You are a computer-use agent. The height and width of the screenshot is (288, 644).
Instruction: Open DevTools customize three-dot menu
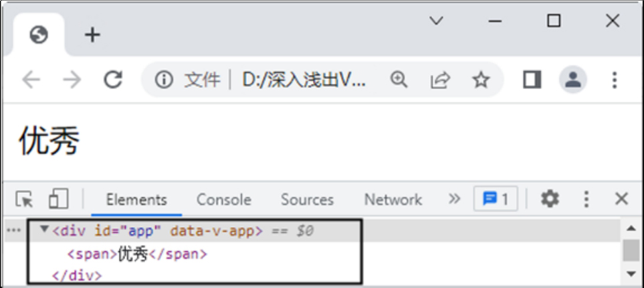(x=586, y=199)
